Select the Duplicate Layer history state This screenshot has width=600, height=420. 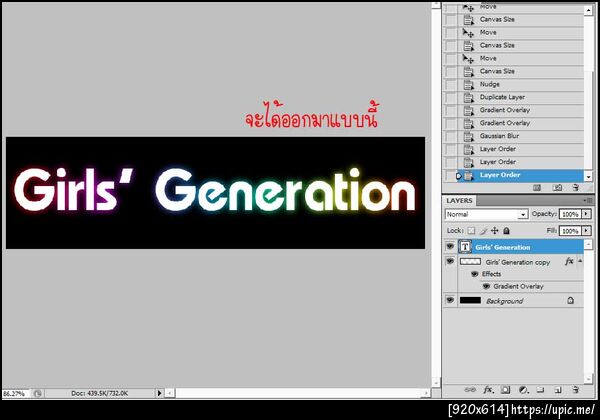pos(520,97)
